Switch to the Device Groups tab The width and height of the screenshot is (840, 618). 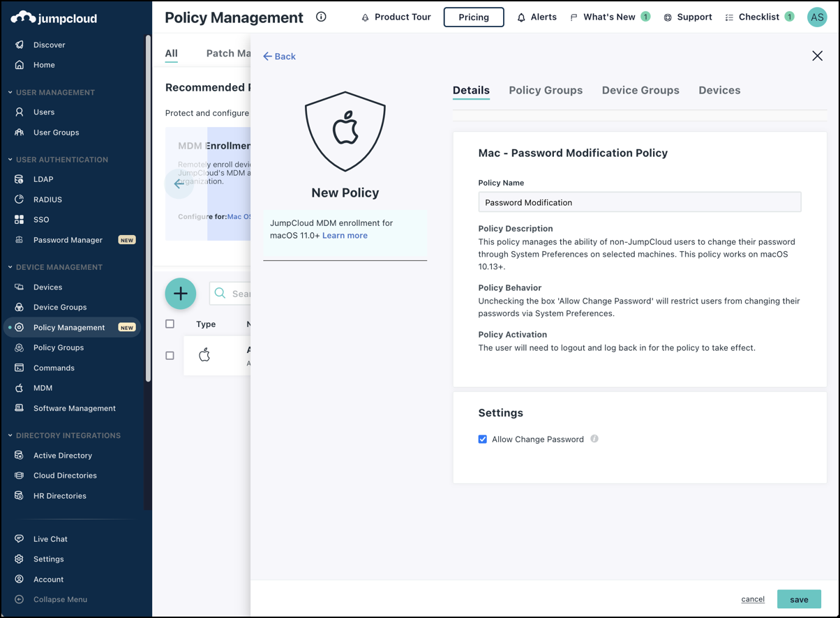click(640, 90)
